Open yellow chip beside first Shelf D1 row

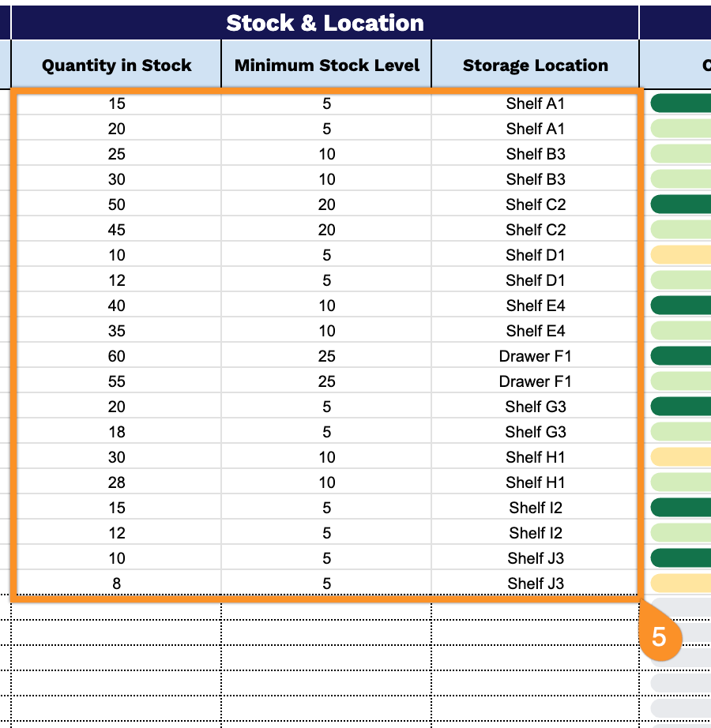pyautogui.click(x=681, y=255)
